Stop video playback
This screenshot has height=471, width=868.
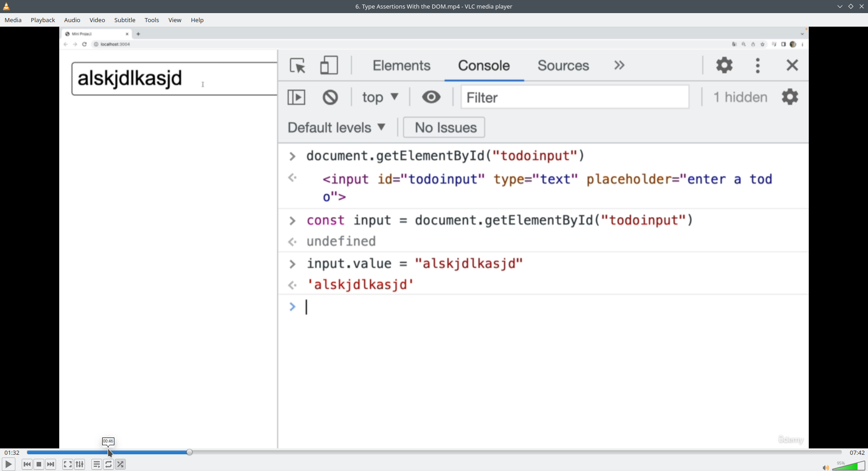(x=39, y=464)
